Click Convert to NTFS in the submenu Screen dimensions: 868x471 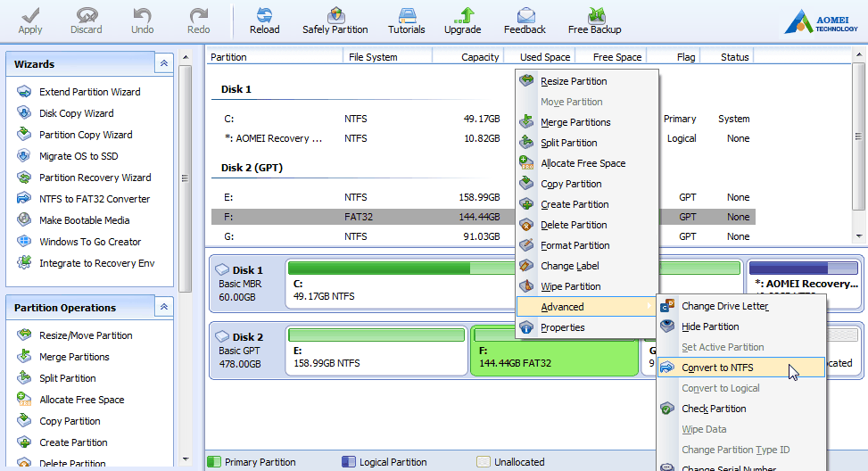(741, 368)
